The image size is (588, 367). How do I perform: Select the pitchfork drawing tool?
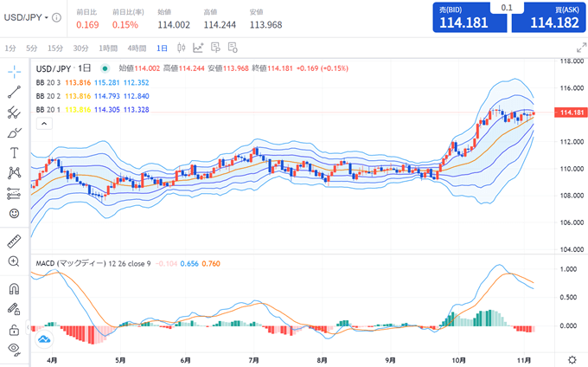(14, 113)
